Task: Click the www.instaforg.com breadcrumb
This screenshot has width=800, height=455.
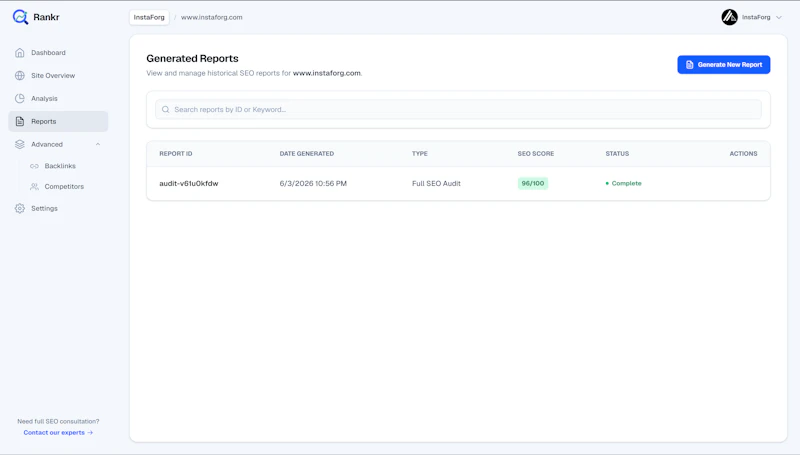Action: point(212,17)
